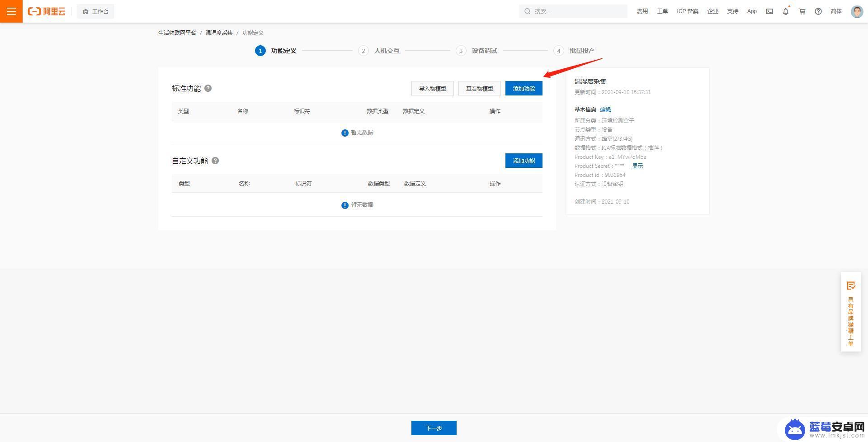Click 数据类型 column header in 标准功能 table
The width and height of the screenshot is (868, 442).
pos(377,111)
